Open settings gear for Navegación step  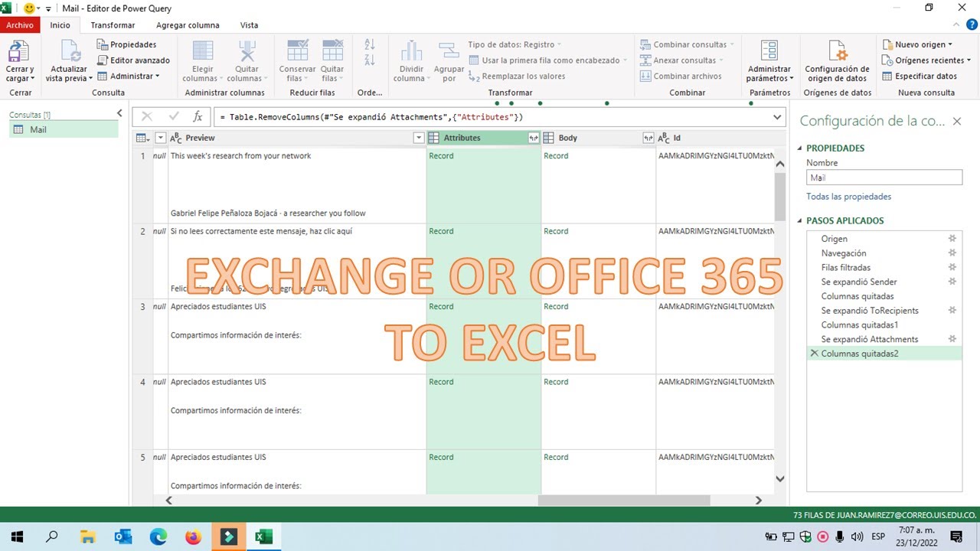952,253
